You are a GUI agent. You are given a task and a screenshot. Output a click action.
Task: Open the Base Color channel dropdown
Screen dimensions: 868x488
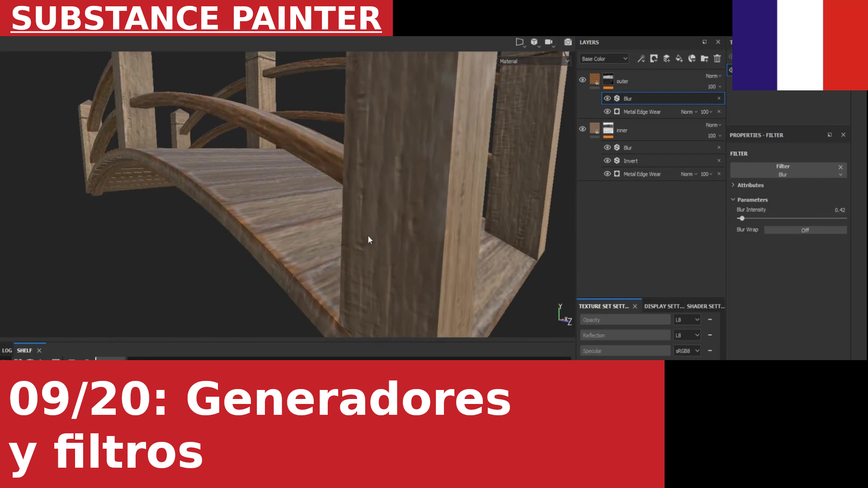pyautogui.click(x=604, y=59)
